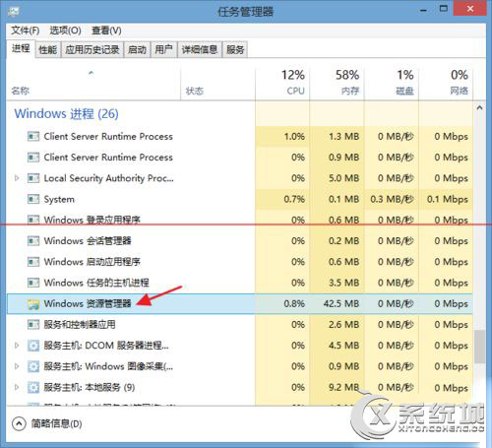Select the 服务和控制器应用 row
Screen dimensions: 492x448
click(x=240, y=325)
